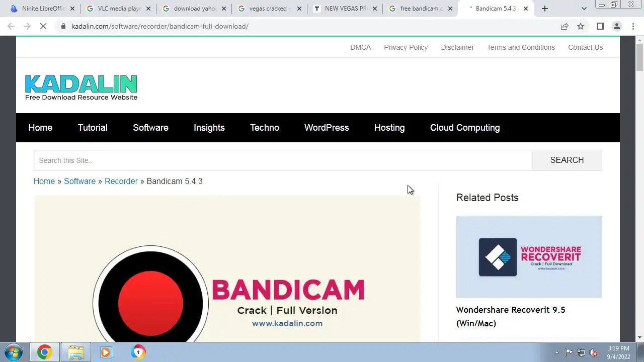
Task: Open the Terms and Conditions link
Action: (x=521, y=47)
